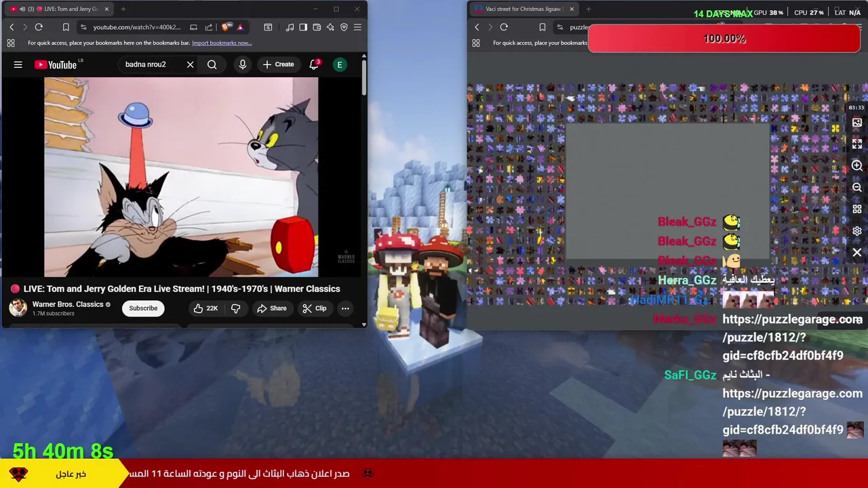Viewport: 868px width, 488px height.
Task: Toggle puzzle fullscreen mode
Action: pyautogui.click(x=857, y=144)
